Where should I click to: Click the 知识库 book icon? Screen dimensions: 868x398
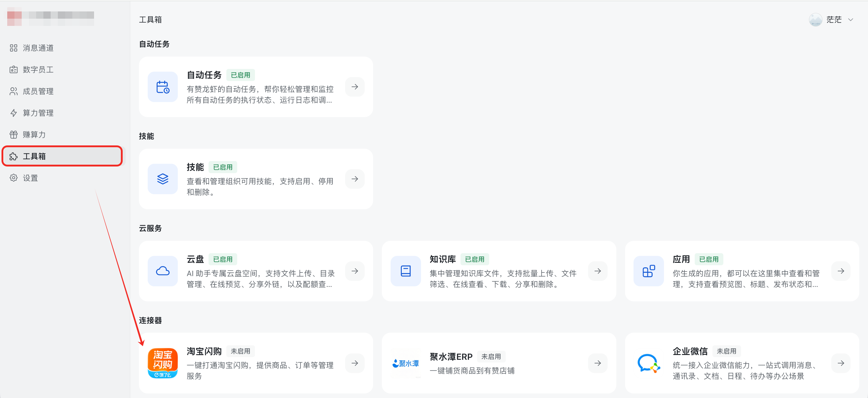click(x=405, y=271)
